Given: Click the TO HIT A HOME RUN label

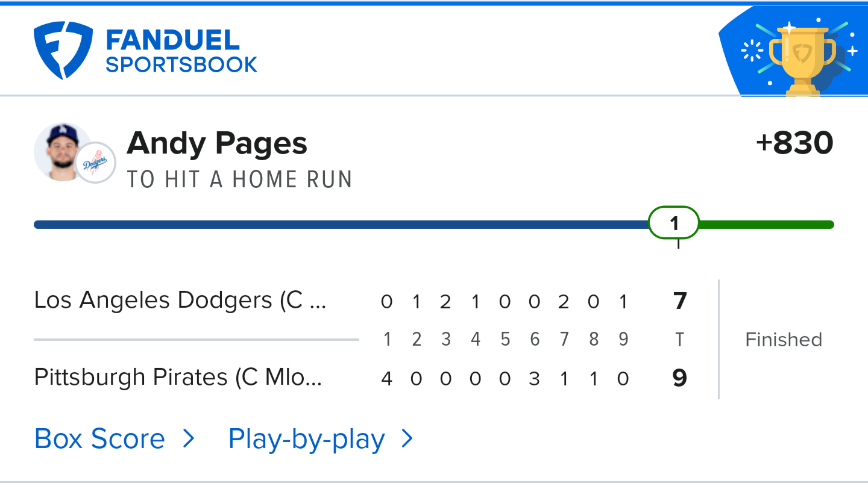Looking at the screenshot, I should (239, 179).
